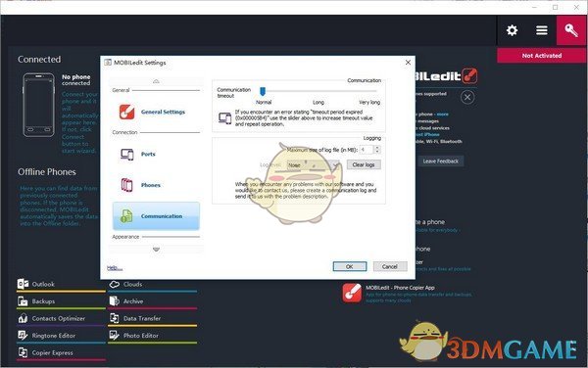This screenshot has width=588, height=368.
Task: Click the Phones category icon
Action: [126, 185]
